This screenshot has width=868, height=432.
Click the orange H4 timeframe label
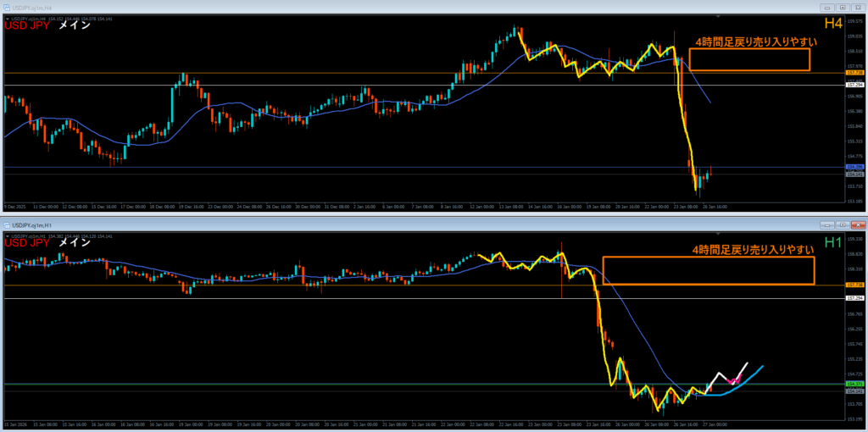pos(833,23)
